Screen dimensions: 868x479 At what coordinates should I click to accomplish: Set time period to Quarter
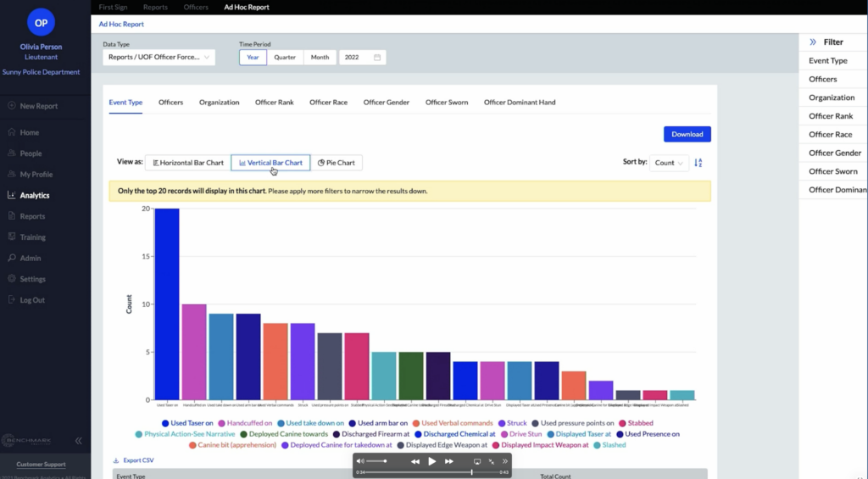coord(285,58)
